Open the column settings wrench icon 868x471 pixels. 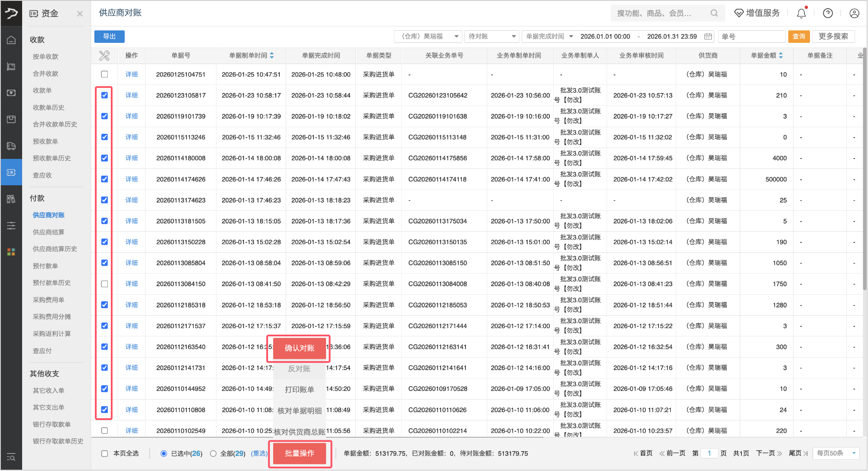104,55
